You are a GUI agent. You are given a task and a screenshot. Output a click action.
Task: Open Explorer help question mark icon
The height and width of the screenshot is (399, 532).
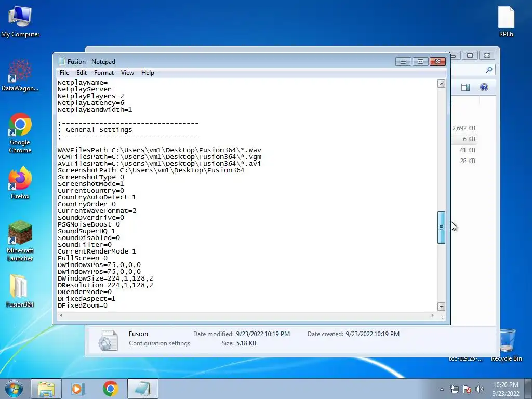tap(484, 87)
